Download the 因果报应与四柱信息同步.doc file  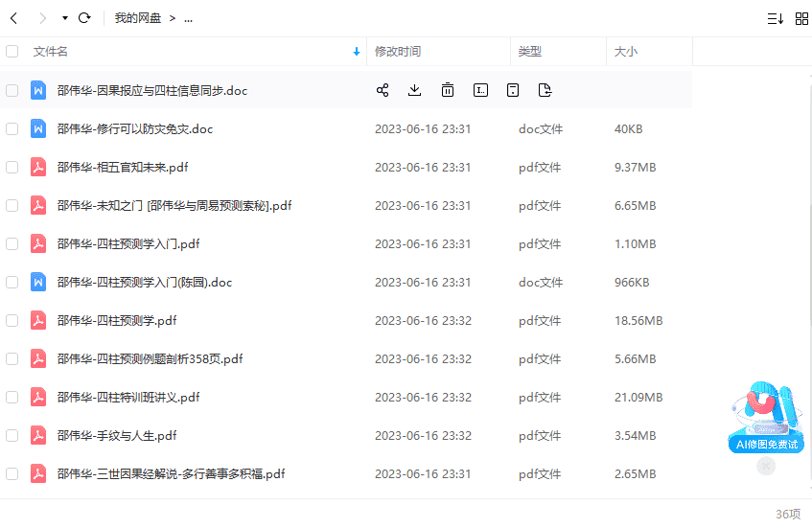click(x=415, y=90)
